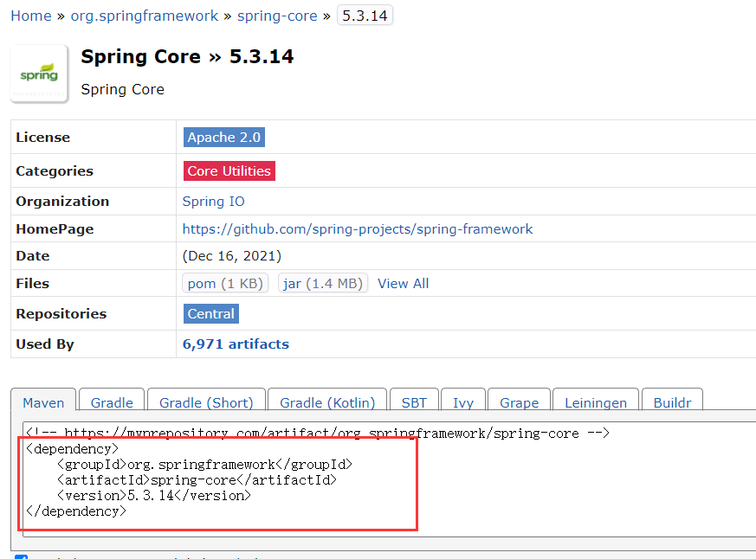This screenshot has height=559, width=756.
Task: Switch to the Gradle (Kotlin) tab
Action: click(327, 400)
